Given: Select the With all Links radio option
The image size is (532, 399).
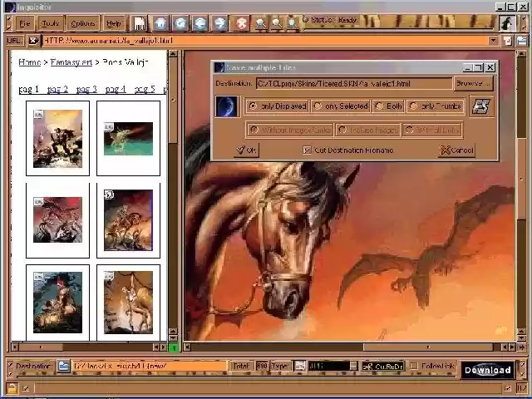Looking at the screenshot, I should pyautogui.click(x=432, y=130).
